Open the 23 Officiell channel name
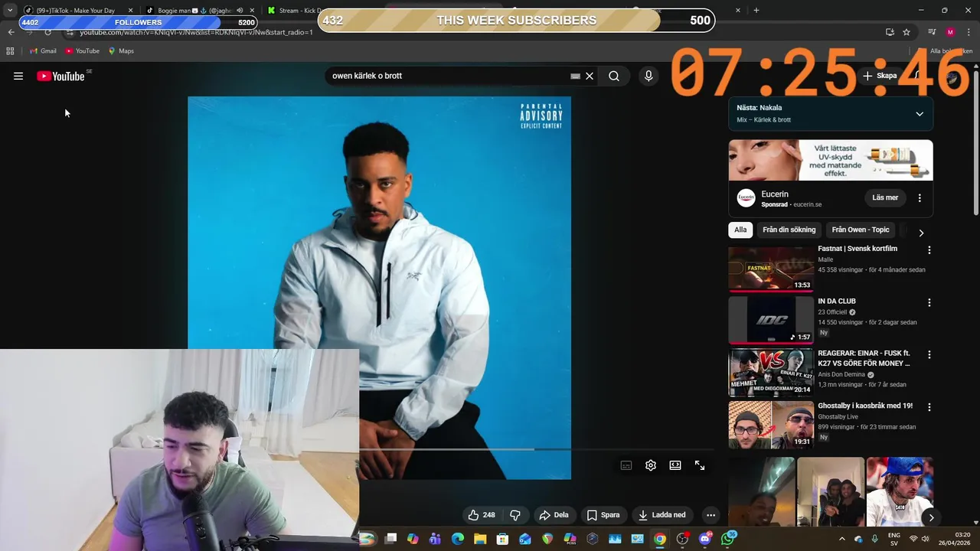The image size is (980, 551). tap(832, 312)
